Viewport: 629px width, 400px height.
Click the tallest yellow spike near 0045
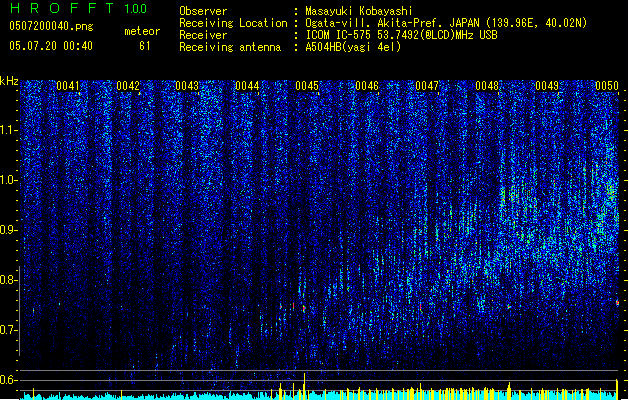tap(304, 386)
